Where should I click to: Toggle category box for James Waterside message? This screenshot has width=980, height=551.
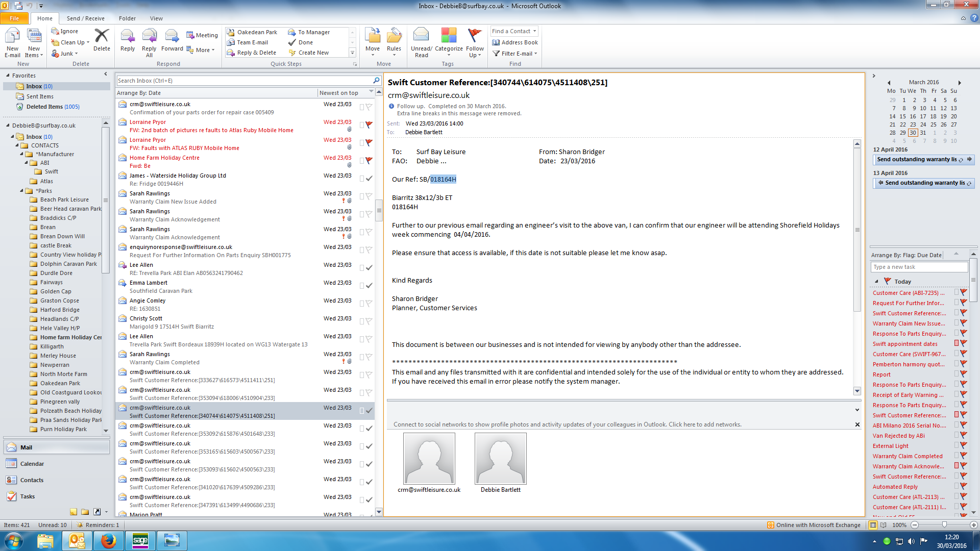point(361,178)
